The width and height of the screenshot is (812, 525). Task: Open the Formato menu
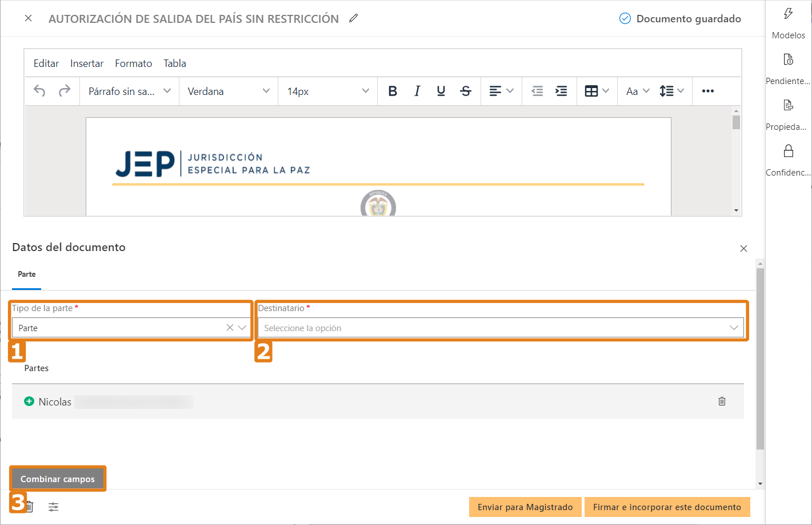click(x=133, y=63)
